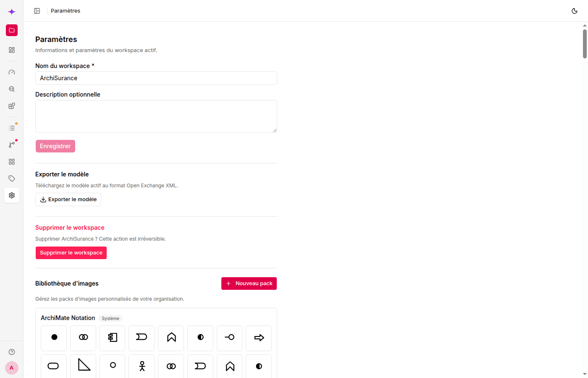
Task: Select the filled black circle junction image
Action: click(54, 338)
